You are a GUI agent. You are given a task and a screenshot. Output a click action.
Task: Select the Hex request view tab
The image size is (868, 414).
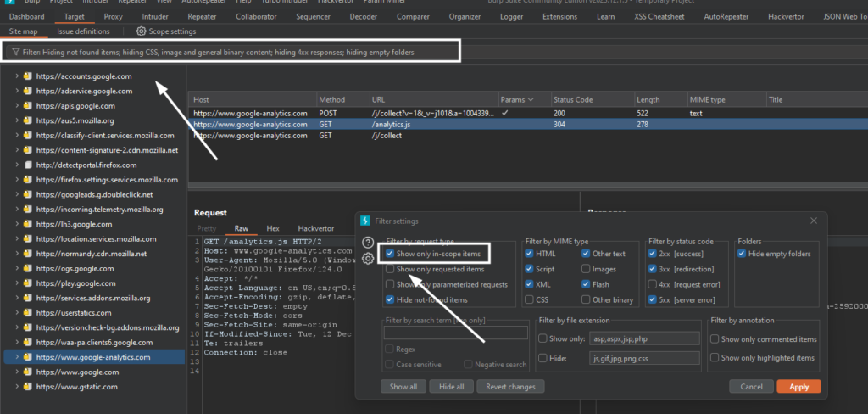[x=273, y=228]
